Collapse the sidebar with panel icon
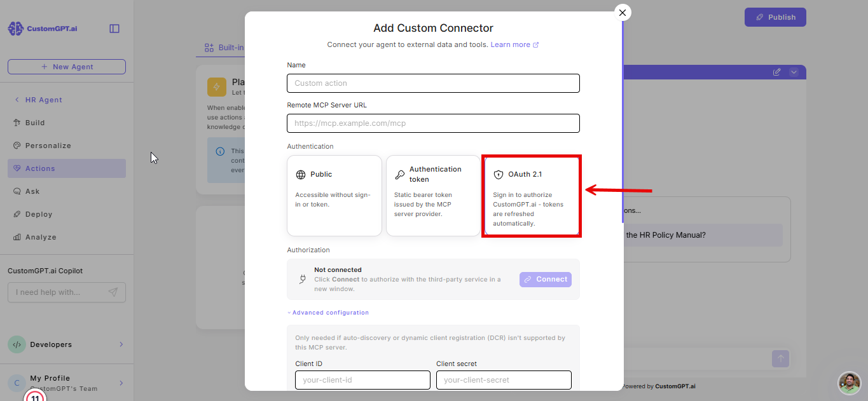This screenshot has height=401, width=868. click(x=114, y=29)
